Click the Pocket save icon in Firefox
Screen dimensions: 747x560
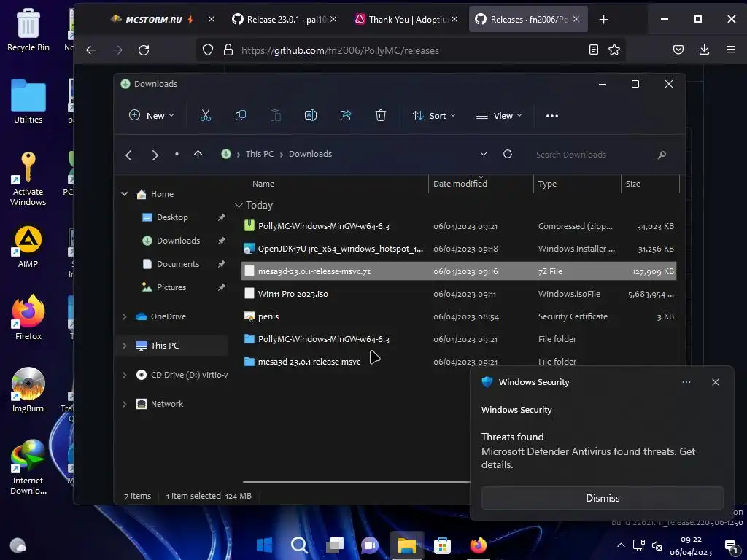[678, 50]
